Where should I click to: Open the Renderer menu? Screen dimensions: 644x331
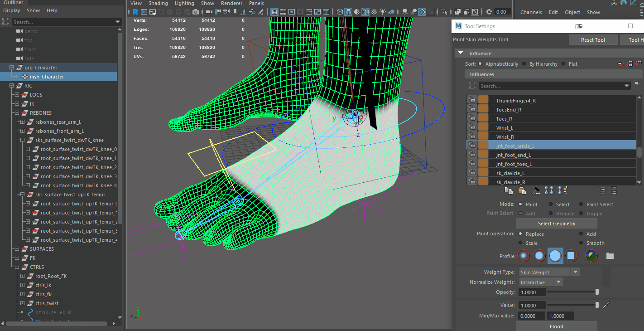(231, 3)
